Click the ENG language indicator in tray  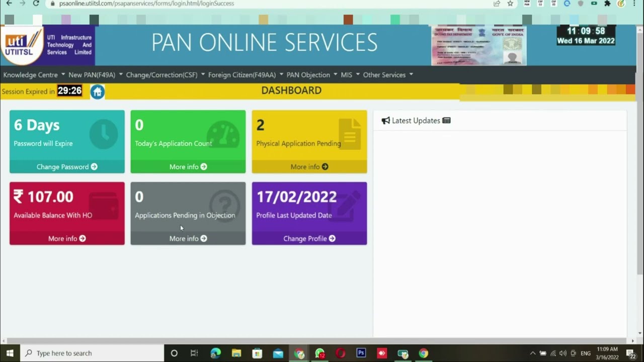586,353
